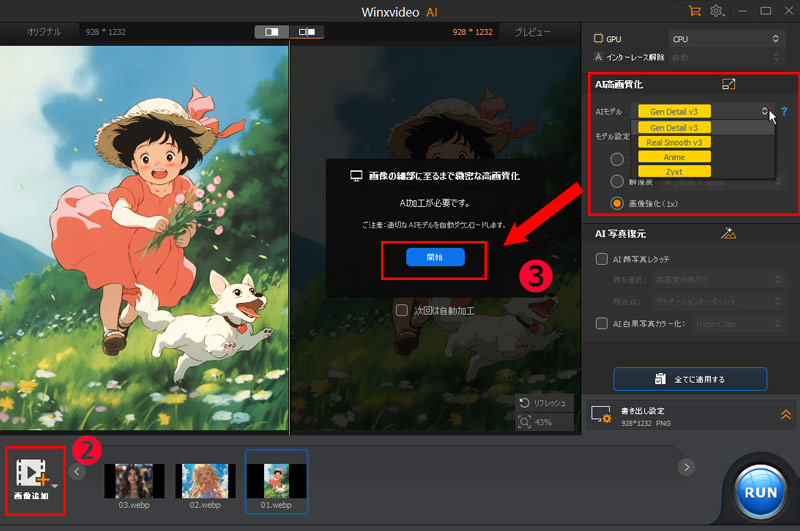Open the settings gear in title bar

pos(717,11)
